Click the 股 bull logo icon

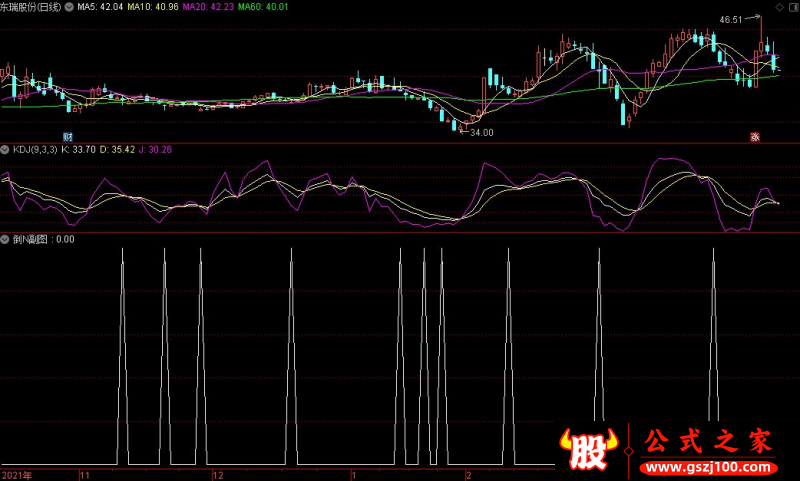pyautogui.click(x=589, y=449)
